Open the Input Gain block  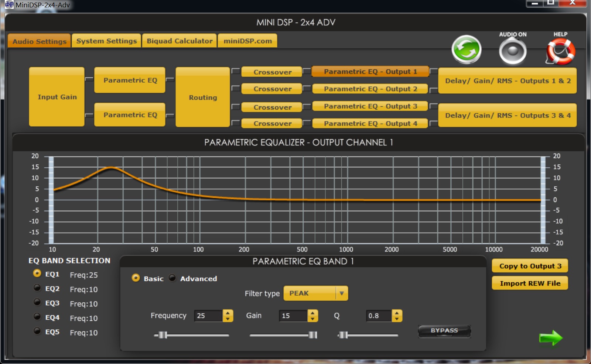(57, 97)
